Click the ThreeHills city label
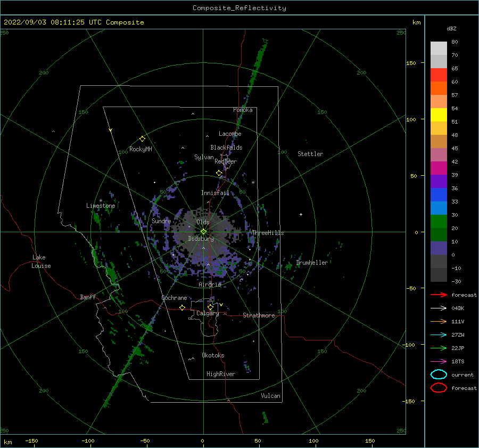 point(268,233)
